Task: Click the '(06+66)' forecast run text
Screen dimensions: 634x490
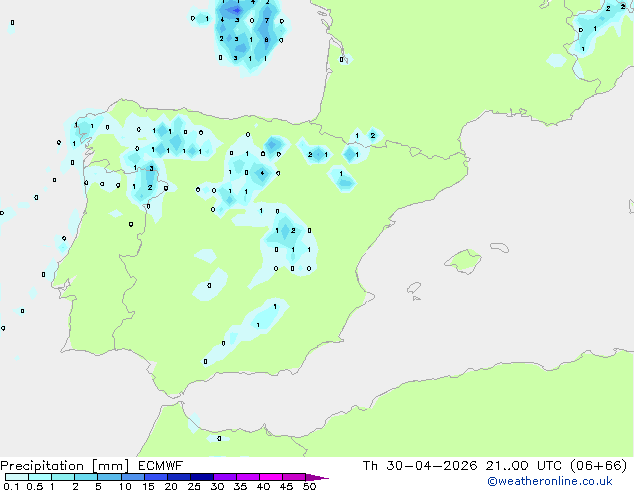Action: pos(598,466)
